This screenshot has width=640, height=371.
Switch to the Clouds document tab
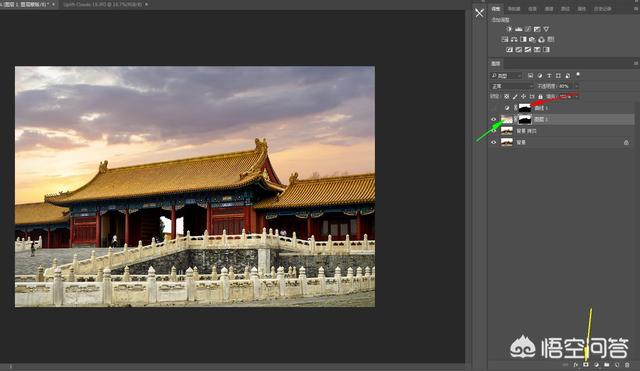[x=102, y=4]
